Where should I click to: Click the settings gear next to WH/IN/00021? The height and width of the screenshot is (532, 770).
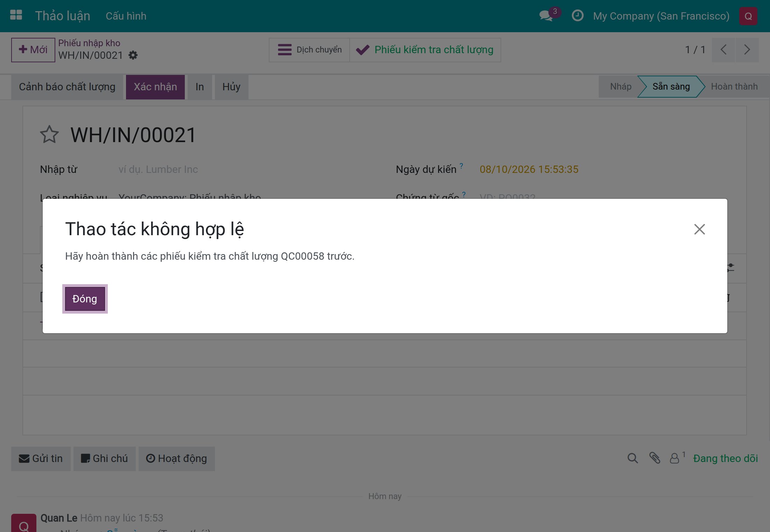pos(133,55)
